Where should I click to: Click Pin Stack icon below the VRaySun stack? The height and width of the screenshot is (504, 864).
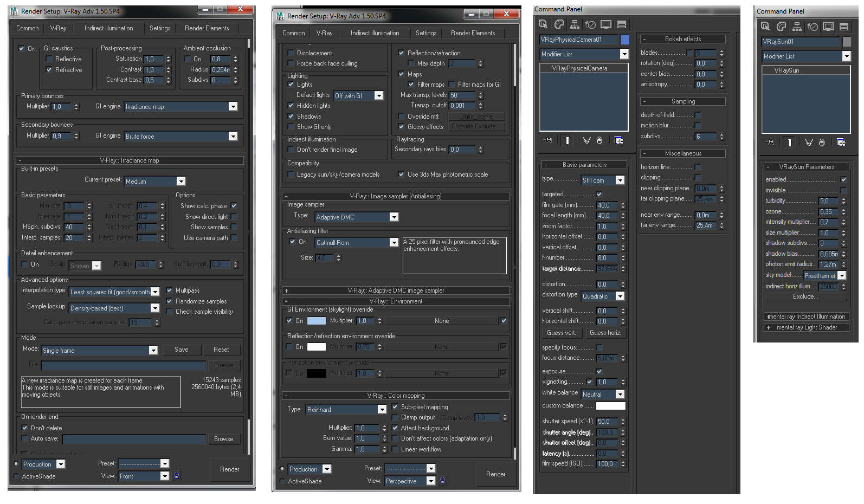click(x=770, y=143)
